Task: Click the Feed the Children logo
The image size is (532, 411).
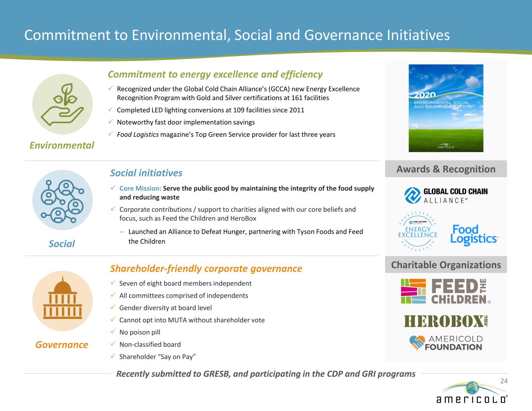Action: point(446,291)
